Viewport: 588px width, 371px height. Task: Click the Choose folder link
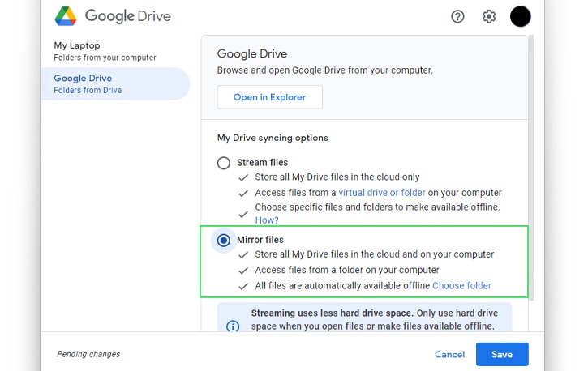click(x=461, y=286)
